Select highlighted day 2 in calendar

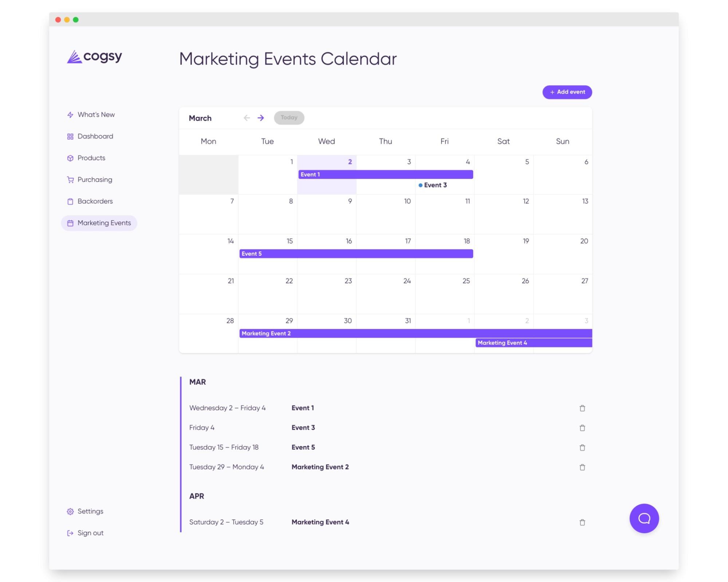[327, 175]
